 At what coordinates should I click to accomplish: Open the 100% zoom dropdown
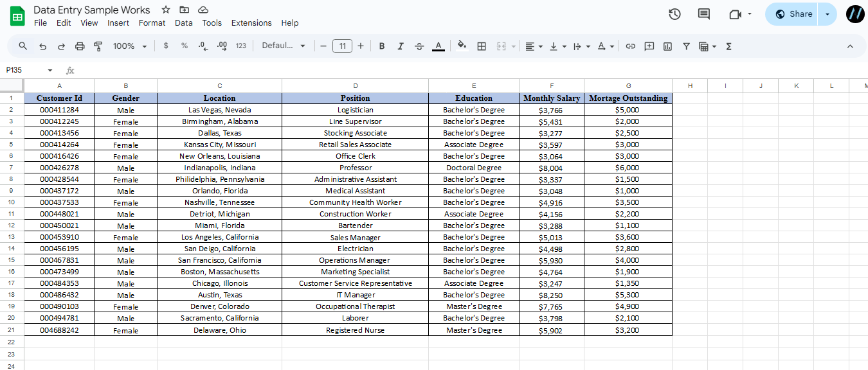[130, 46]
